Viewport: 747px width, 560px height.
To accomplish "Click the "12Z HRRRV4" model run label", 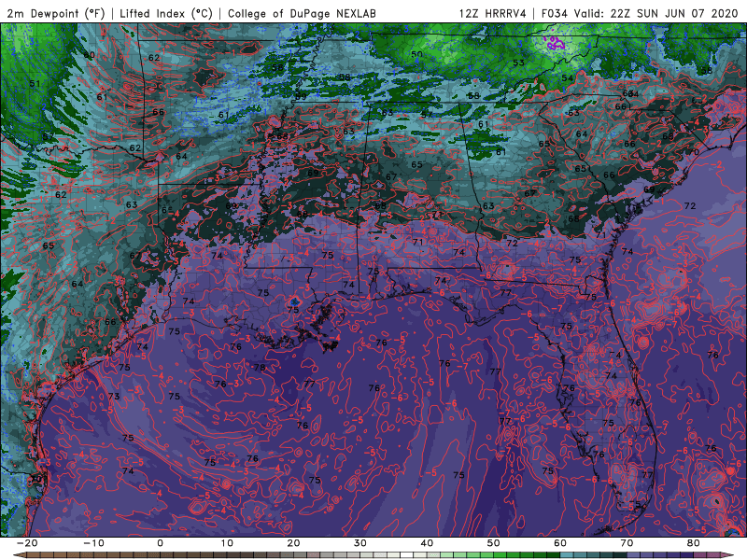I will (492, 13).
